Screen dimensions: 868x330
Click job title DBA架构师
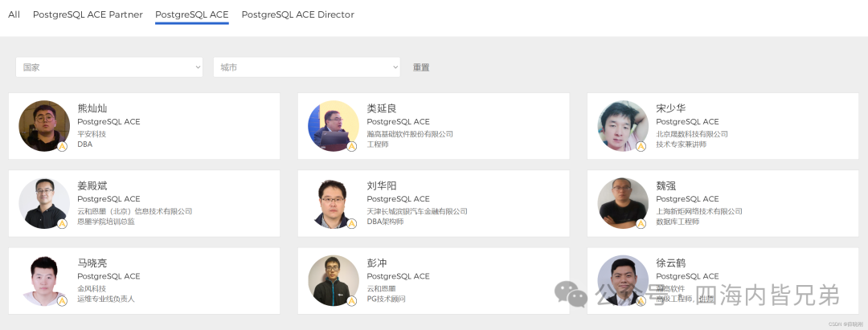385,222
